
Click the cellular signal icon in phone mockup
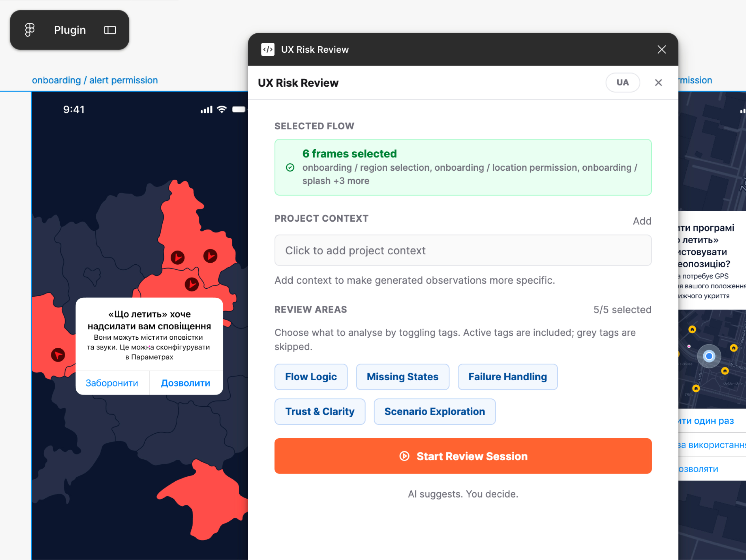point(206,110)
